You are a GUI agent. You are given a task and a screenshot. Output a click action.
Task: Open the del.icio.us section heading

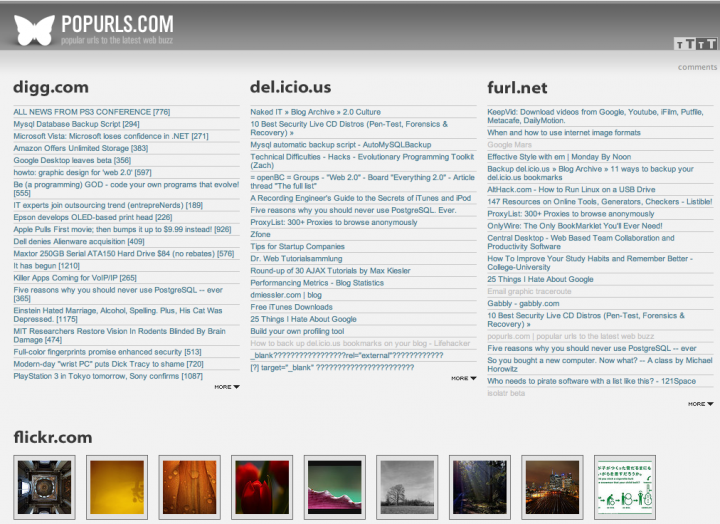pyautogui.click(x=290, y=87)
